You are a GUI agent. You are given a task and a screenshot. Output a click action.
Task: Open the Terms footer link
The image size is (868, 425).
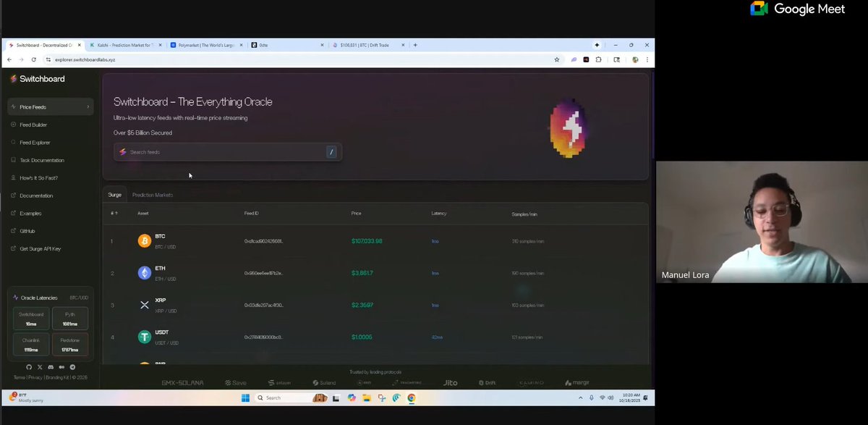[19, 377]
